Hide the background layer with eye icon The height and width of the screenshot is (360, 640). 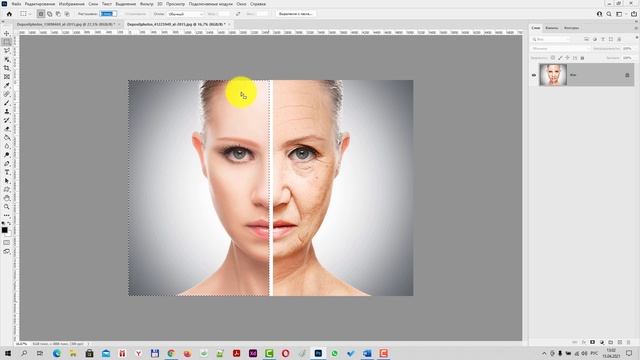[534, 75]
